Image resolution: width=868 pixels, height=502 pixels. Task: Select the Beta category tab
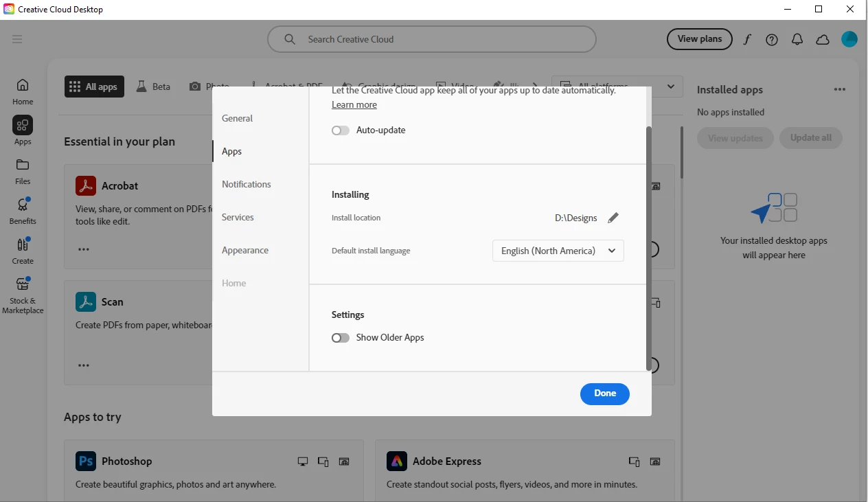153,87
